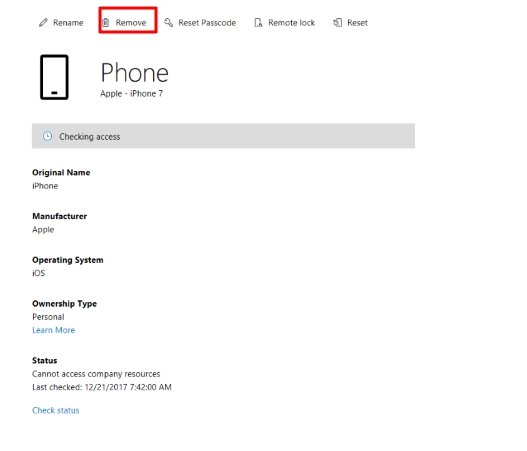527x451 pixels.
Task: Click the Original Name heading
Action: point(61,172)
